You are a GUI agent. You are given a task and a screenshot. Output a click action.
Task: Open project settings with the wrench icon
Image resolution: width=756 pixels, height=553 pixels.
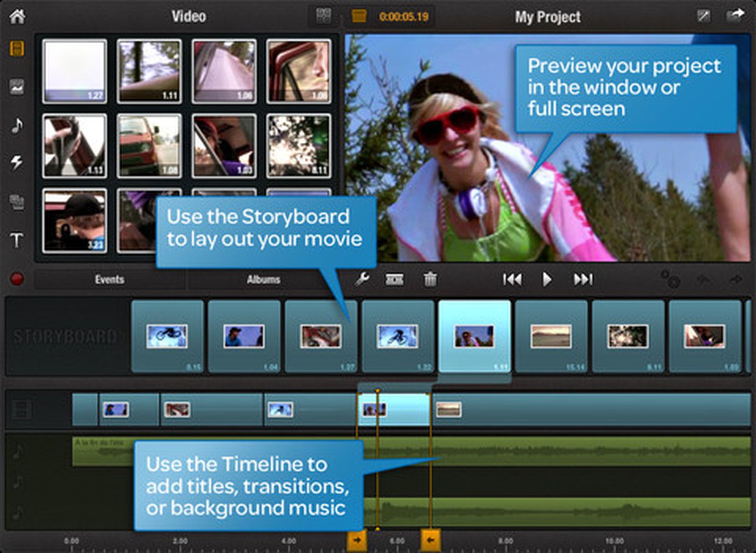[364, 279]
